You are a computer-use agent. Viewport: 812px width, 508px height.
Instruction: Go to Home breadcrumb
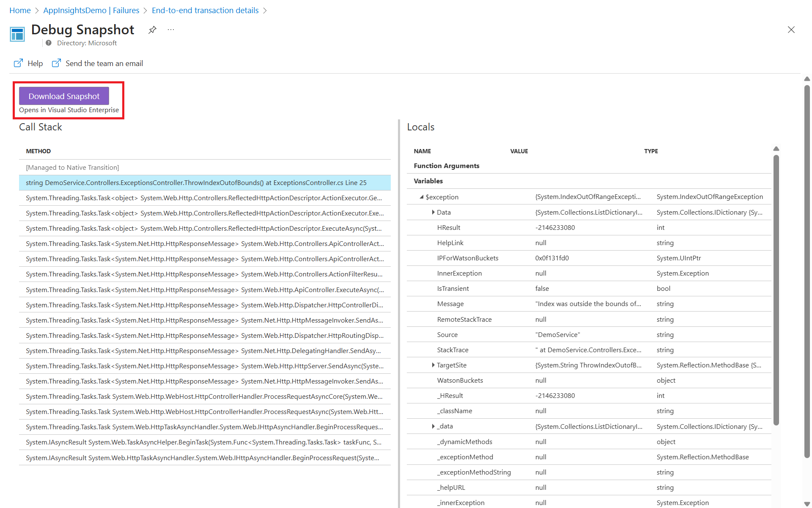tap(20, 10)
